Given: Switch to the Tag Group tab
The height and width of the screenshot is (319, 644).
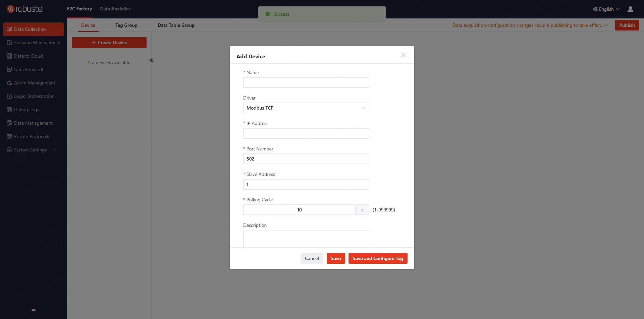Looking at the screenshot, I should pos(126,25).
